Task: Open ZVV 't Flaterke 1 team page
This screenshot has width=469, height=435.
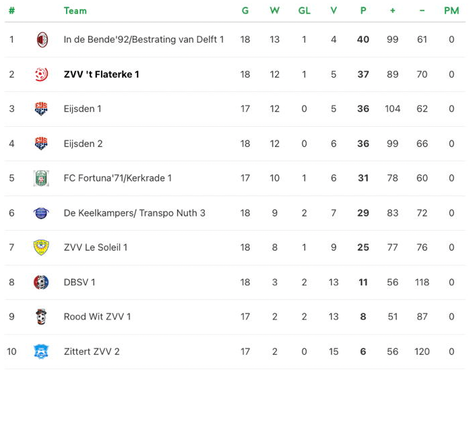Action: point(101,74)
